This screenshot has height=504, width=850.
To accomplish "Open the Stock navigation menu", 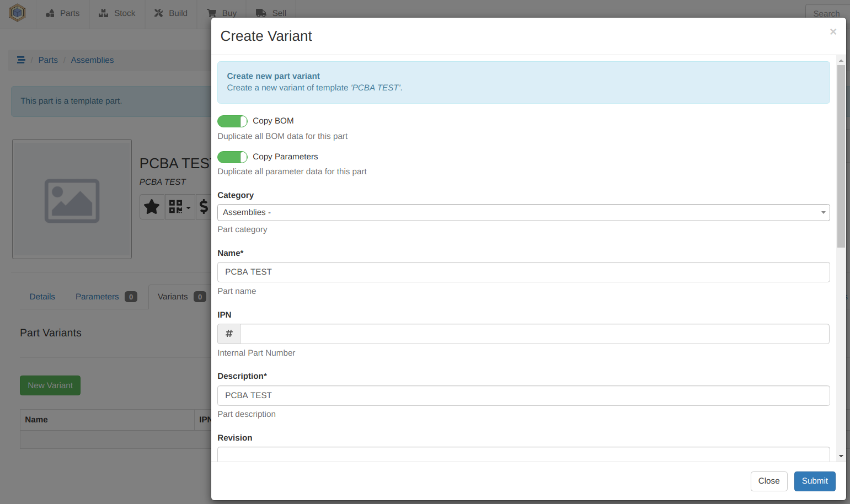I will tap(117, 13).
